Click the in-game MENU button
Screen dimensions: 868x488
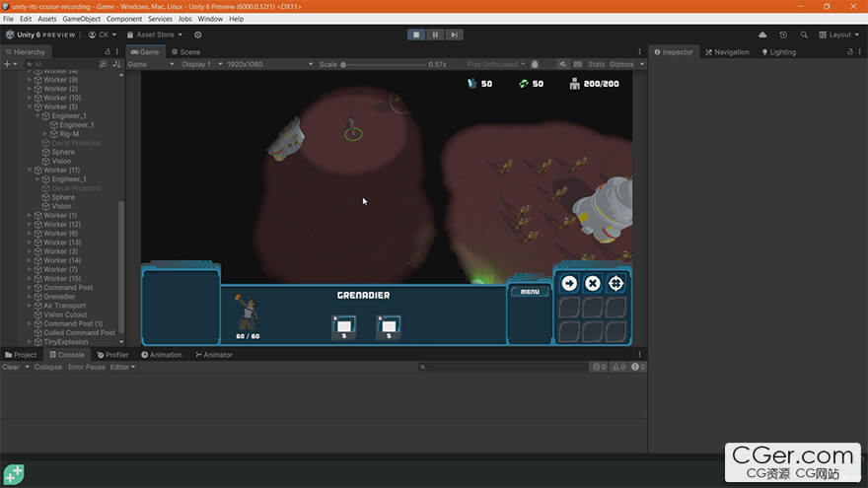point(530,291)
